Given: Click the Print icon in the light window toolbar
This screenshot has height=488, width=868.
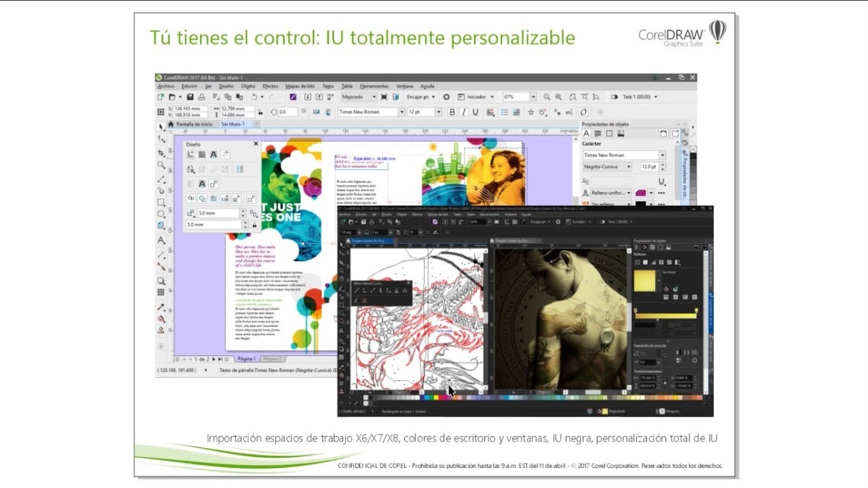Looking at the screenshot, I should tap(201, 97).
